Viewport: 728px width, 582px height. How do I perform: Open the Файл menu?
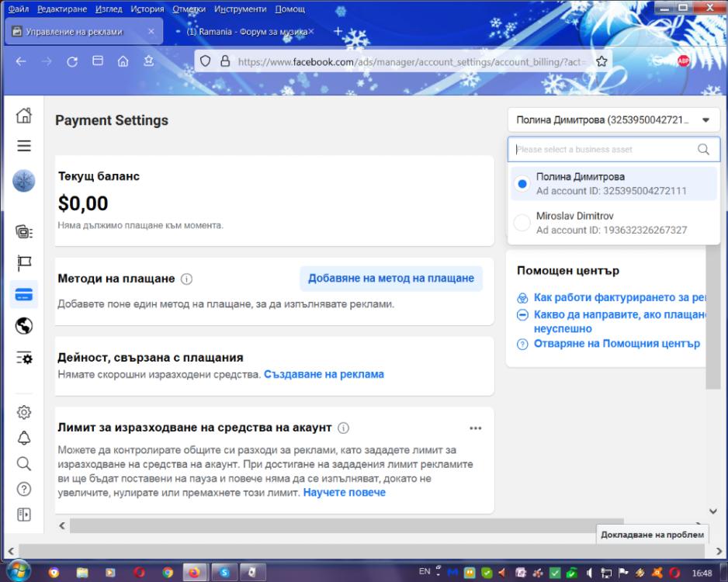(x=19, y=9)
